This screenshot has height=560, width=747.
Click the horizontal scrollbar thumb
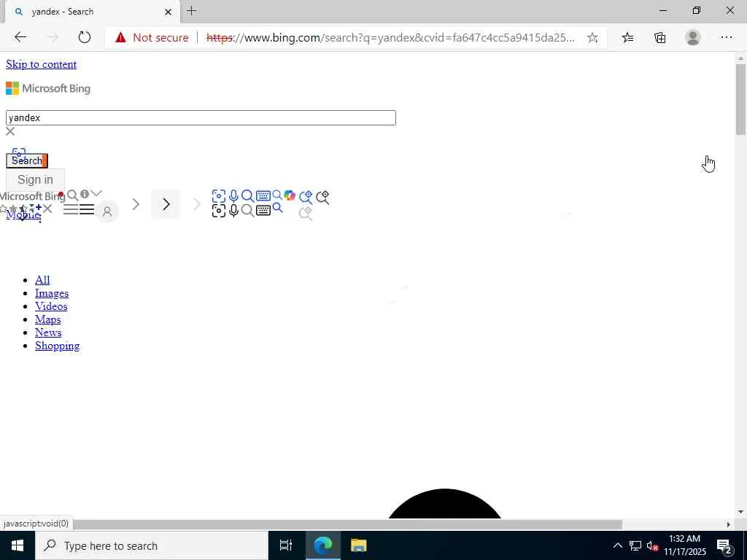[347, 524]
